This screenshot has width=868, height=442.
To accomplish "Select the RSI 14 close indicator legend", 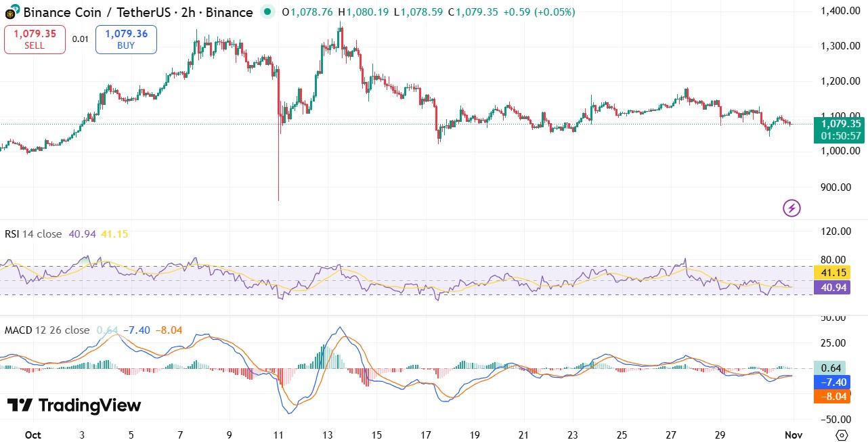I will (x=34, y=234).
